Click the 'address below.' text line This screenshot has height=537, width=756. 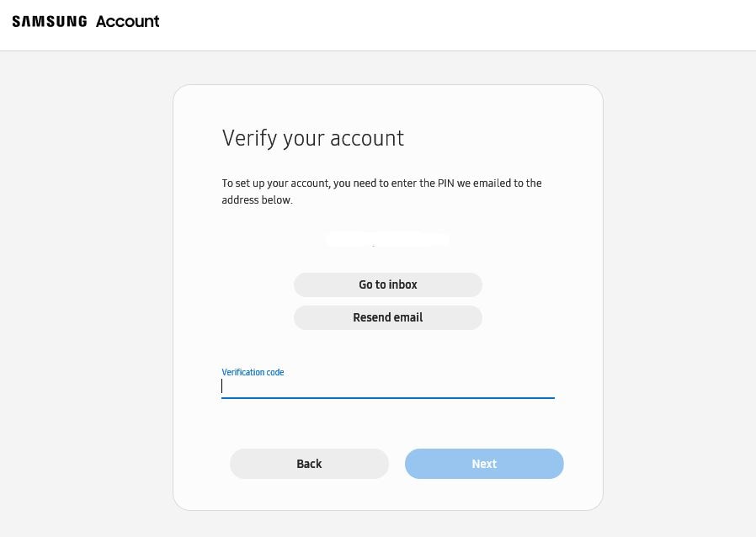coord(257,200)
